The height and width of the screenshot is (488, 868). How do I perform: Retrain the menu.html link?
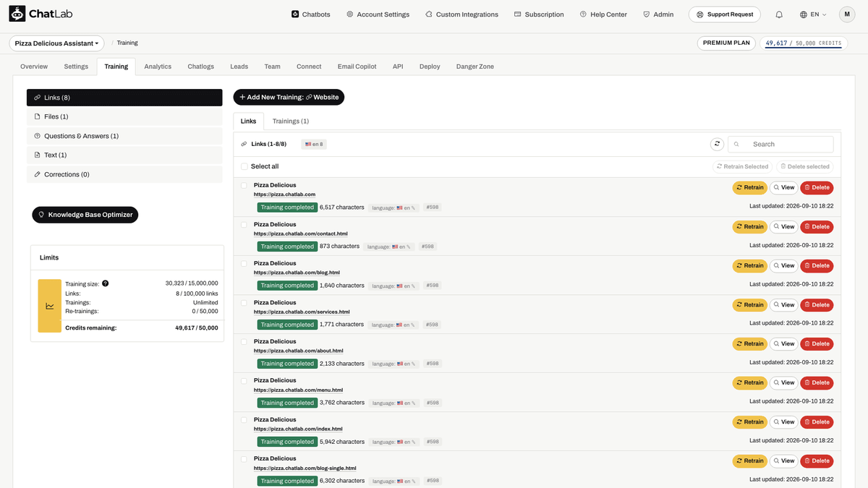tap(749, 383)
